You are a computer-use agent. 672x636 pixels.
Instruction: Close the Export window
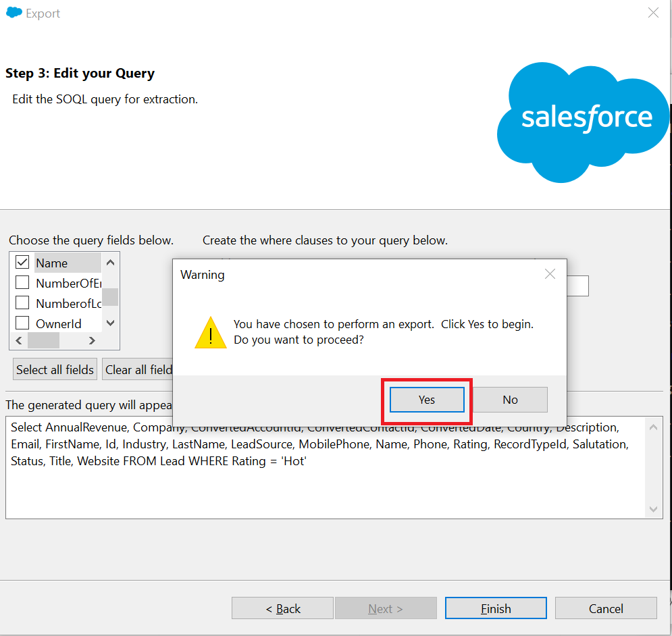(x=653, y=13)
